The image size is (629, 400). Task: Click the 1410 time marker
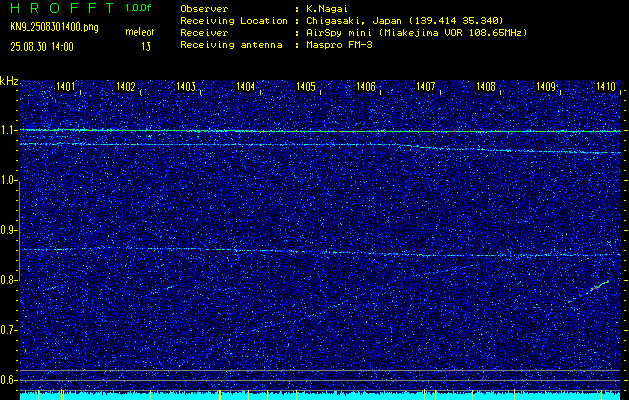(x=606, y=86)
